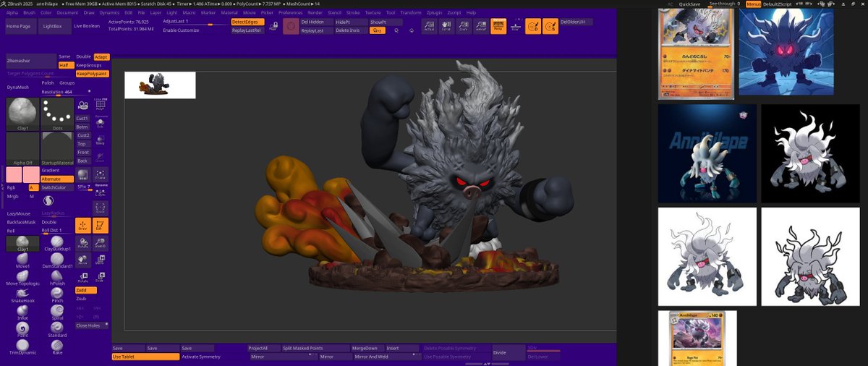The height and width of the screenshot is (366, 868).
Task: Adjust the AdjustLast slider
Action: pos(195,22)
